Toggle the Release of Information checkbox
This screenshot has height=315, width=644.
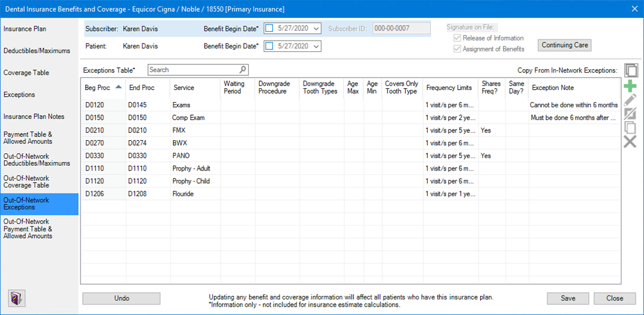coord(458,38)
